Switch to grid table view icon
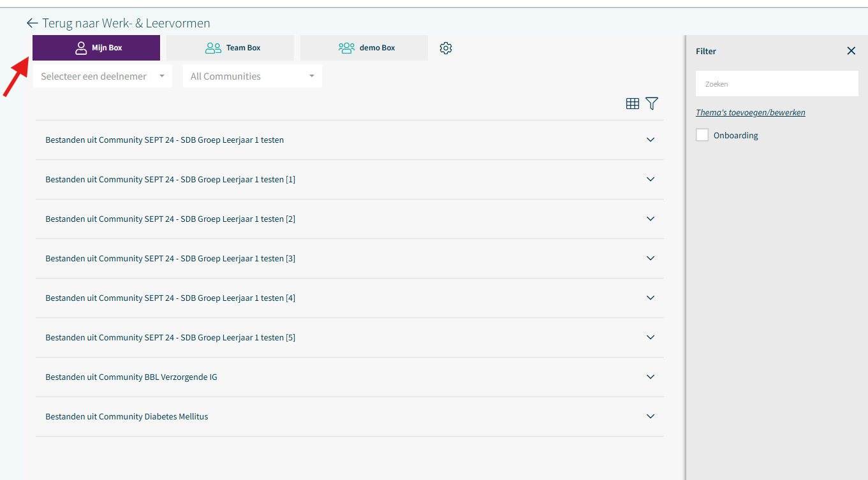 click(x=633, y=103)
